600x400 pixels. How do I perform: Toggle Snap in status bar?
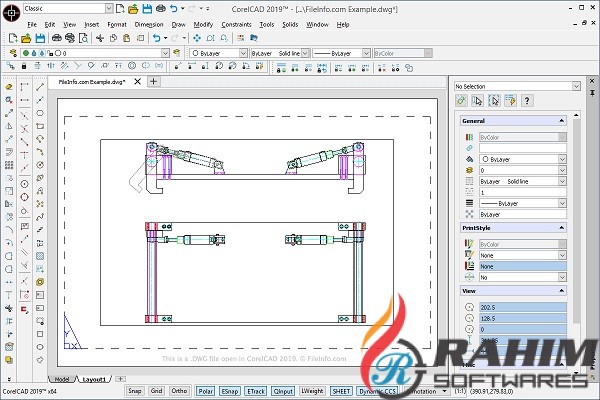(134, 391)
